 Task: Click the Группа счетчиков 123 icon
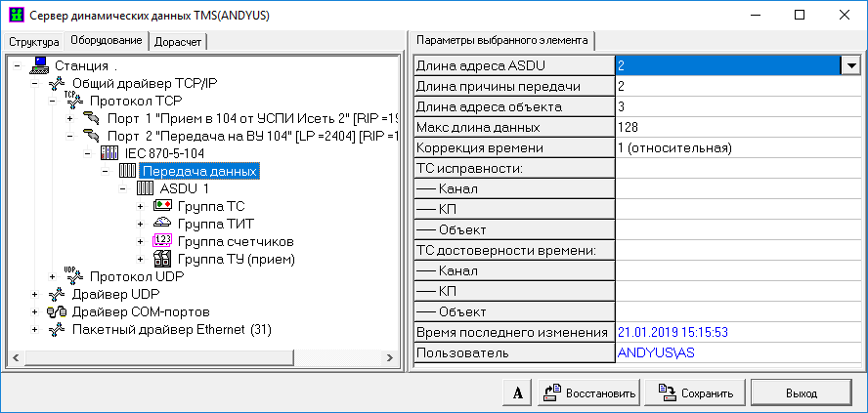[x=163, y=241]
